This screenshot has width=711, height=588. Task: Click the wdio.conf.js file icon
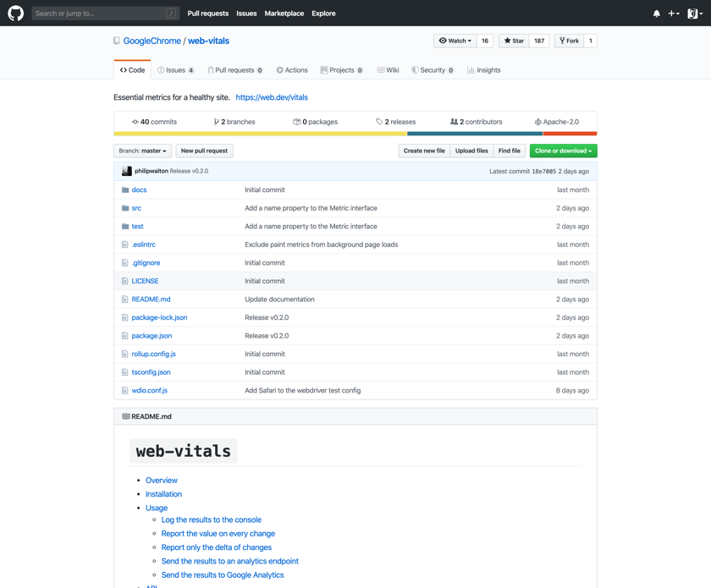click(124, 390)
